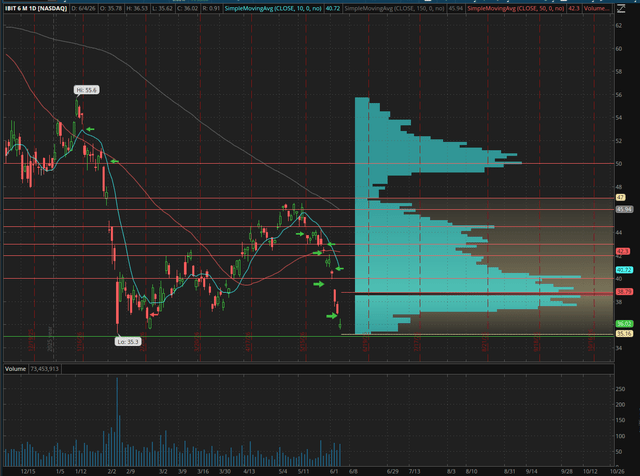Click the IBIT 6 M 1D [NASDAQ] symbol label

coord(36,8)
